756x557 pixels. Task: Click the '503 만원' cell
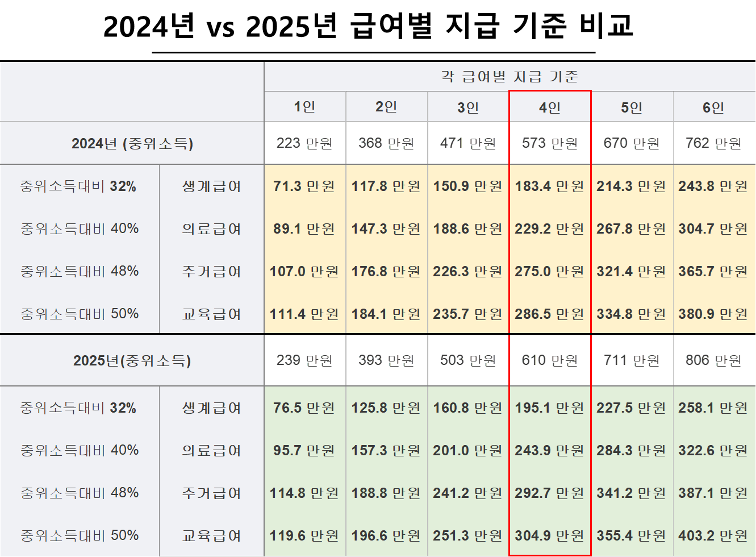[x=468, y=360]
